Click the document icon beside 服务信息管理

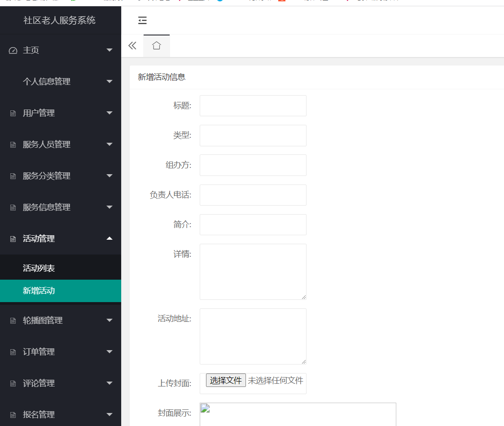[x=12, y=207]
